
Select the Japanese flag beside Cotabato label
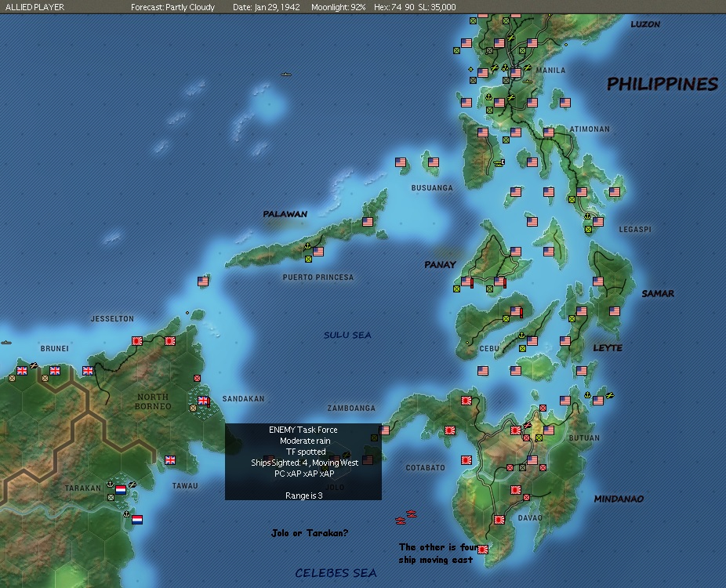pyautogui.click(x=466, y=459)
